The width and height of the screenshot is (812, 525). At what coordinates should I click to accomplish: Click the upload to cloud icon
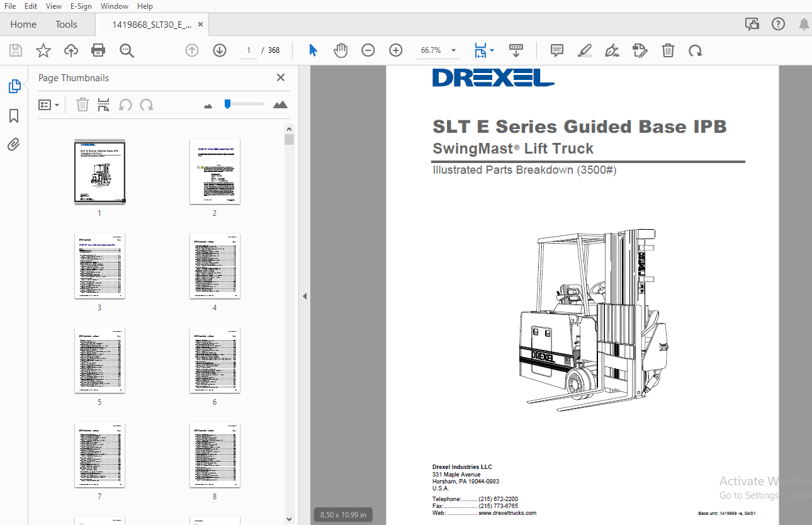pyautogui.click(x=71, y=50)
